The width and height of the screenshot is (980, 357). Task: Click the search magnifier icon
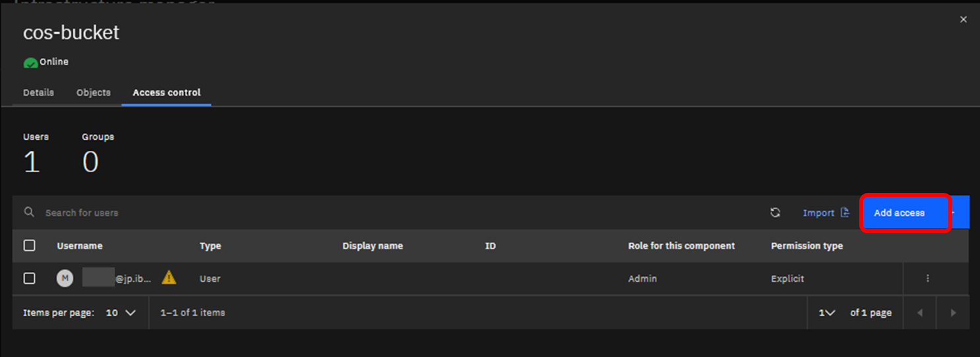(x=29, y=213)
